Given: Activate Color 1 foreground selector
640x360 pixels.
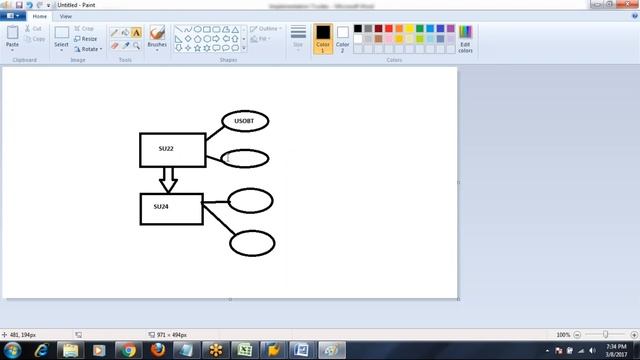Looking at the screenshot, I should click(323, 39).
